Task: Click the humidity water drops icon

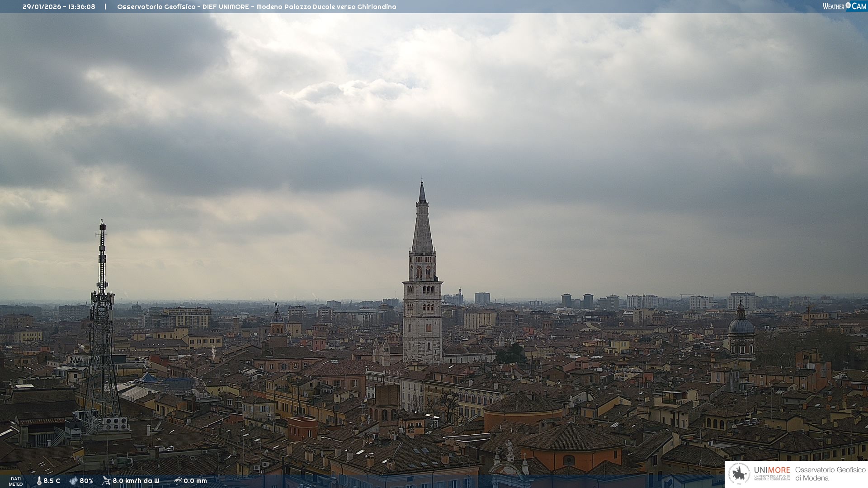Action: [73, 481]
